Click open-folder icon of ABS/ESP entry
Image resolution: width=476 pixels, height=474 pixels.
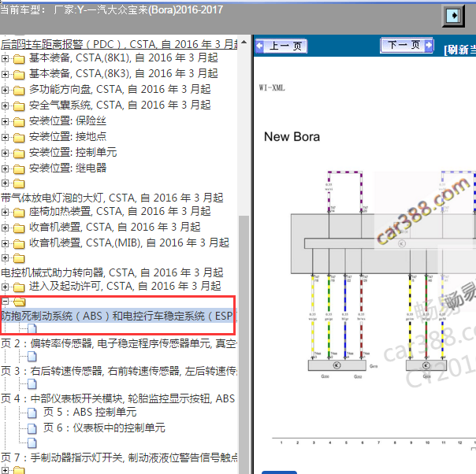pyautogui.click(x=20, y=302)
